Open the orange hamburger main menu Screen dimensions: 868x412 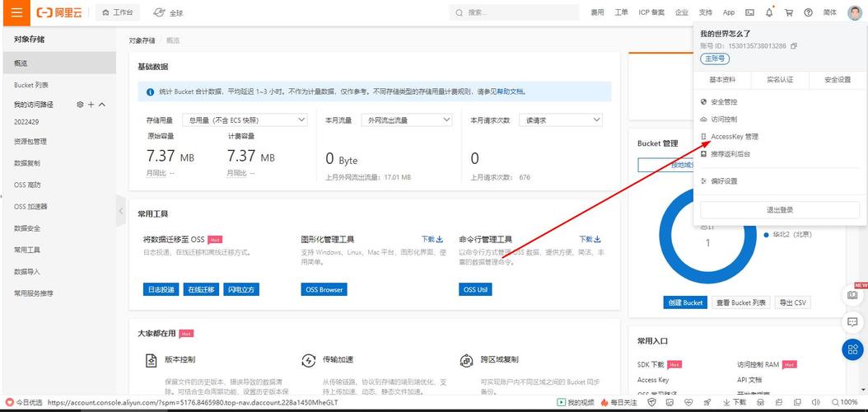(x=16, y=12)
